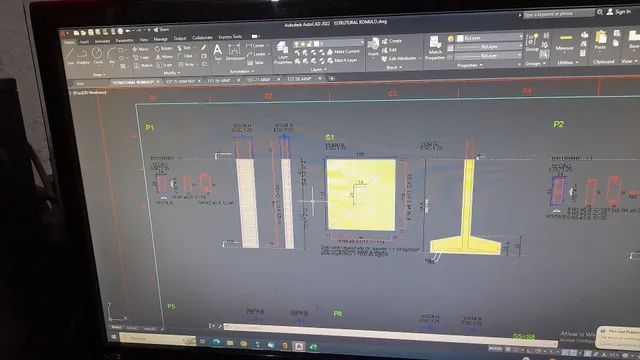Screen dimensions: 640x360
Task: Activate the Trim command
Action: point(184,48)
